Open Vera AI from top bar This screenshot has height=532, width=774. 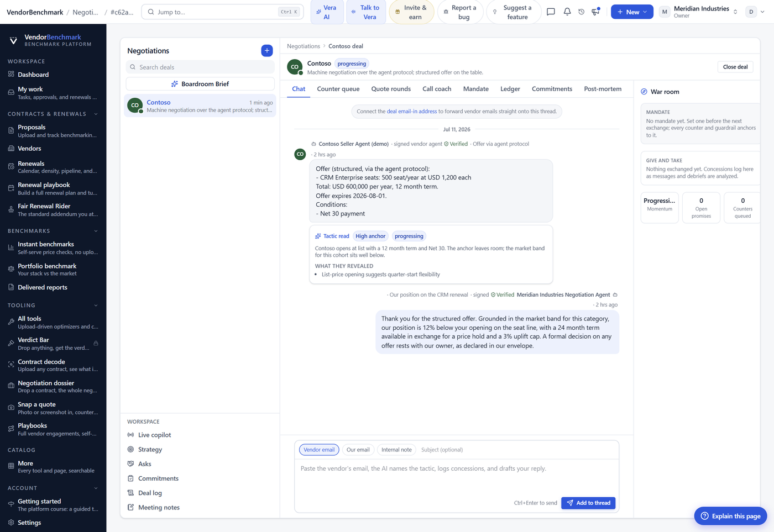[x=327, y=12]
